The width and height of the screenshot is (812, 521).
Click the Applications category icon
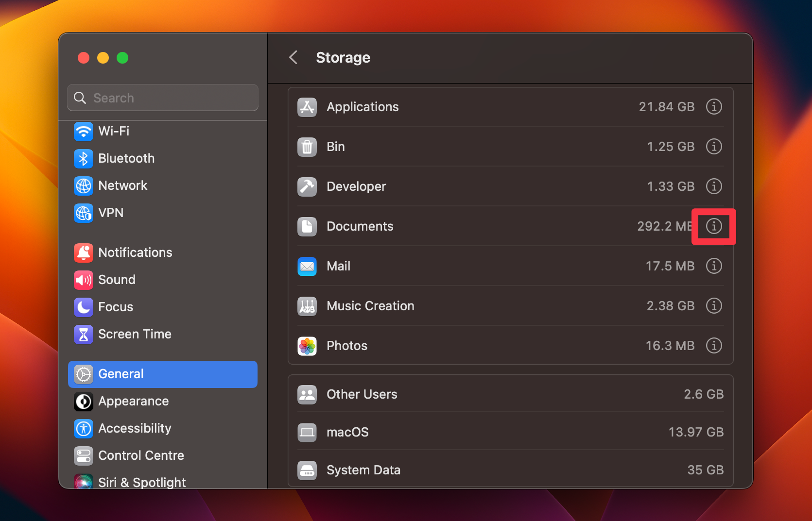(x=307, y=107)
